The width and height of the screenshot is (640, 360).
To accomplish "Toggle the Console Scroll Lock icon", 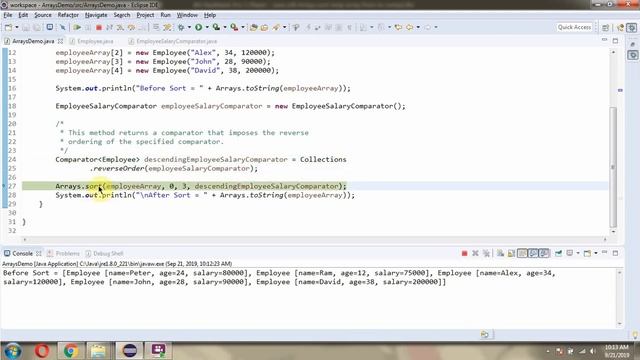I will (x=511, y=253).
